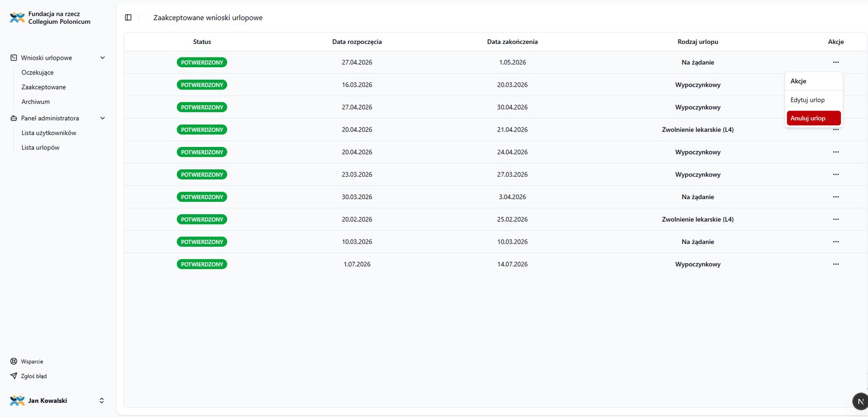Navigate to Archiwum

pos(36,102)
